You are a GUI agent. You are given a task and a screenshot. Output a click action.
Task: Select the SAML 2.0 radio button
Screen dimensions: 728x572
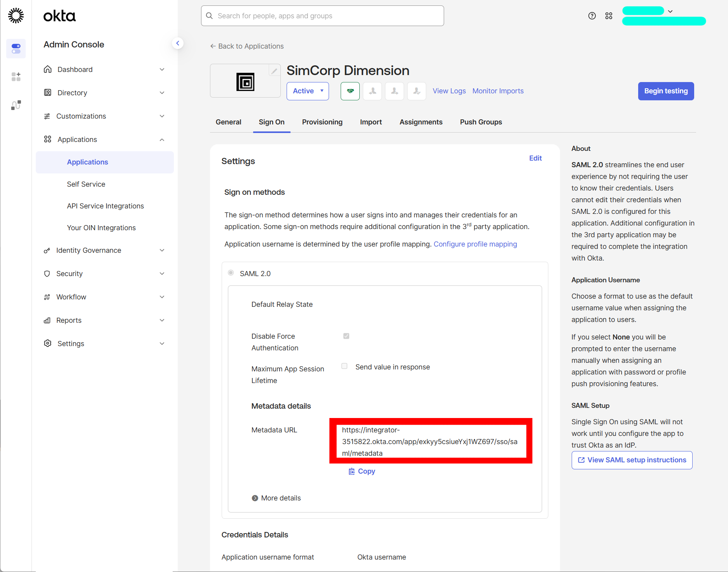[231, 273]
